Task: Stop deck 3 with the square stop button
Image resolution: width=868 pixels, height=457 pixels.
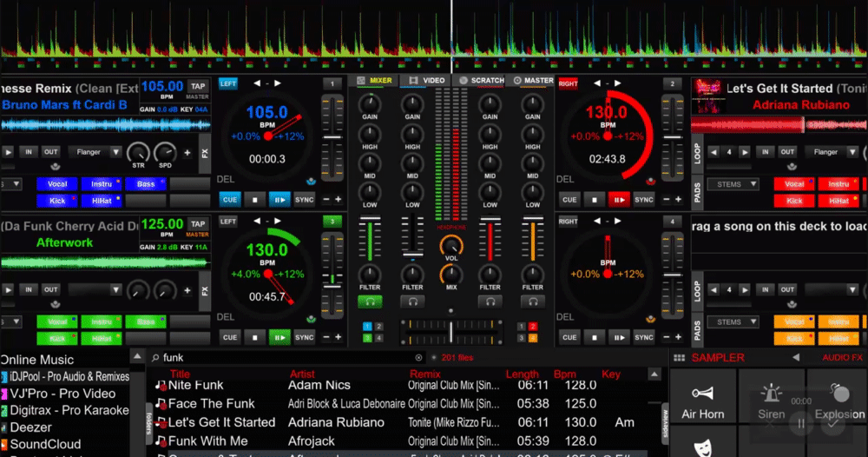Action: coord(254,337)
